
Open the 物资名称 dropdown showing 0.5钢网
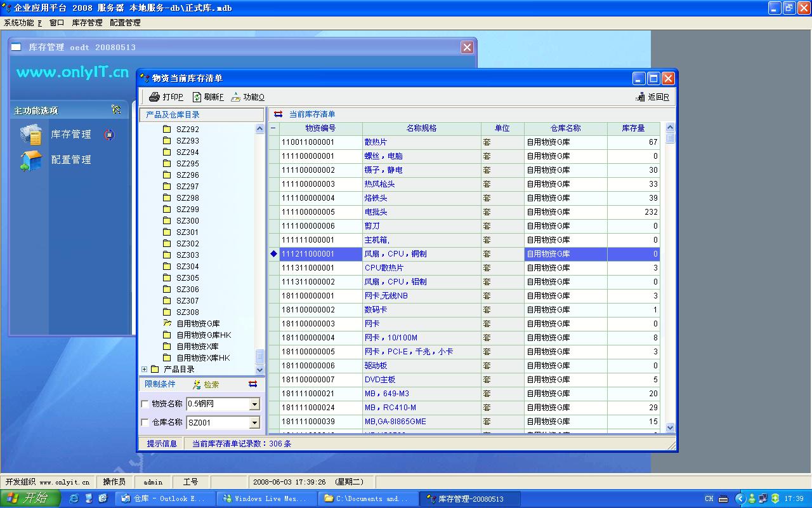254,404
